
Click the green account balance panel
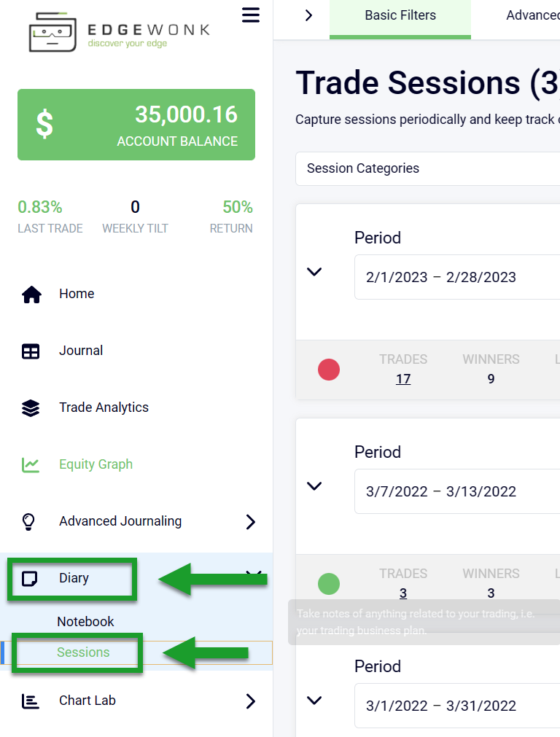coord(136,125)
